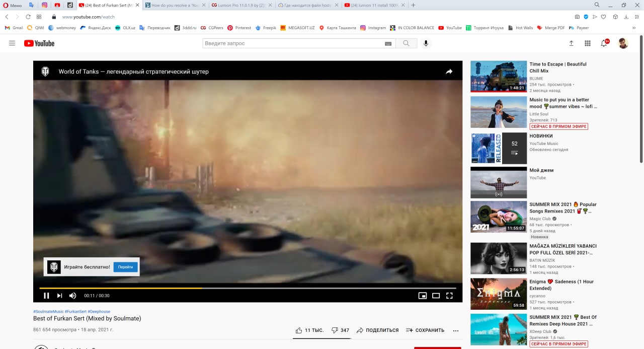Start voice search with microphone
The image size is (644, 349).
(426, 43)
